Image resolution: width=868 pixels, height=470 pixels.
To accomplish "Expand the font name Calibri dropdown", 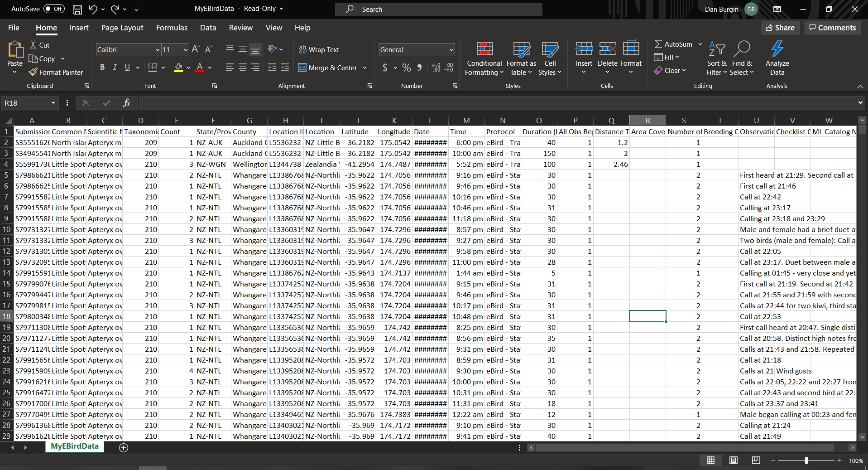I will click(157, 50).
